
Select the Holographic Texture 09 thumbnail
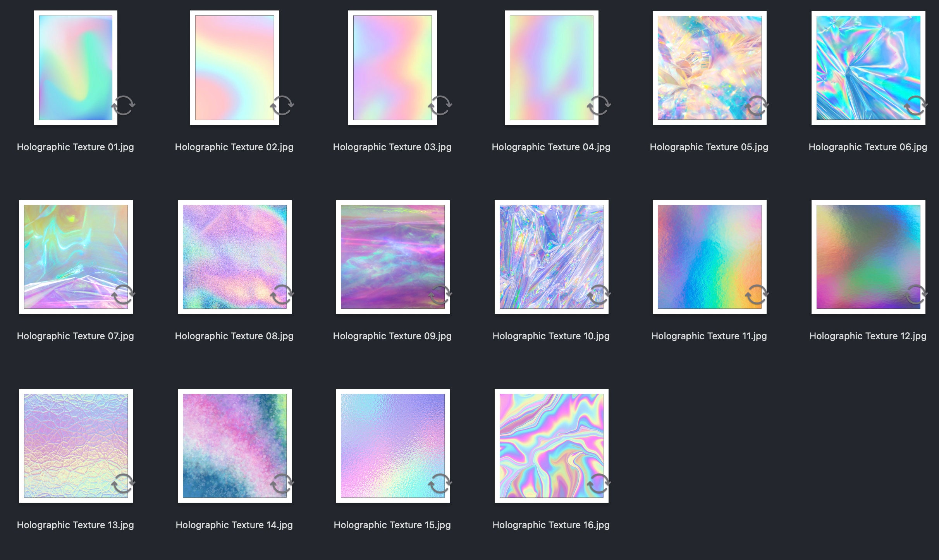[392, 256]
